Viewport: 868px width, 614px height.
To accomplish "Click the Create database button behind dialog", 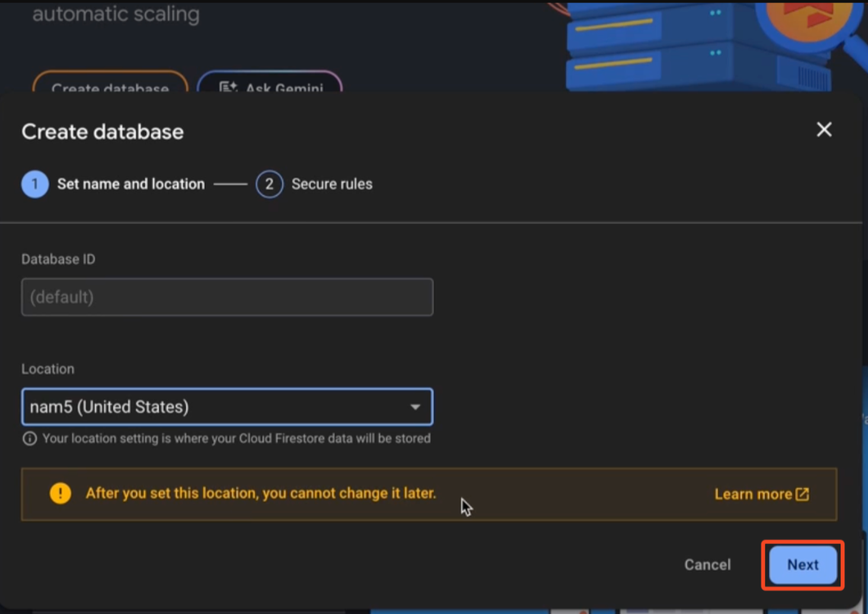I will pos(110,85).
